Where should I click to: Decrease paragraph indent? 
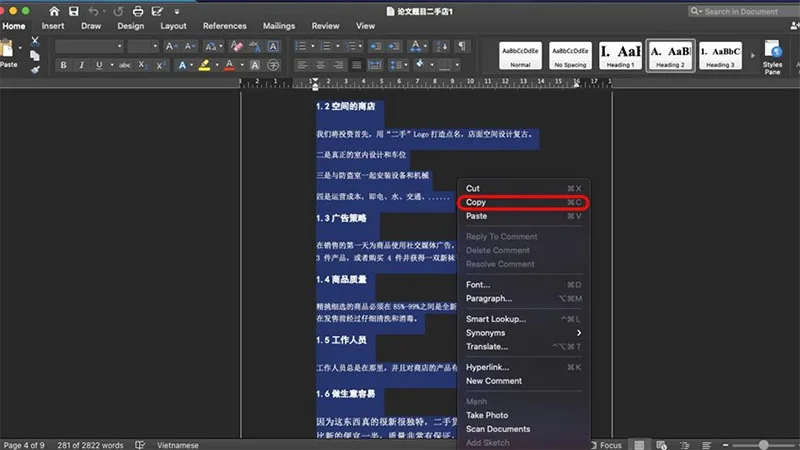[376, 46]
